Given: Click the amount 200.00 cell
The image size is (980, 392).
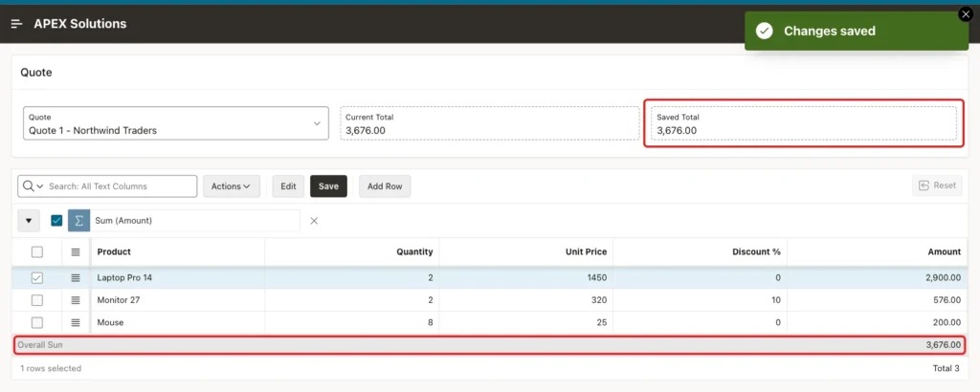Looking at the screenshot, I should (877, 323).
